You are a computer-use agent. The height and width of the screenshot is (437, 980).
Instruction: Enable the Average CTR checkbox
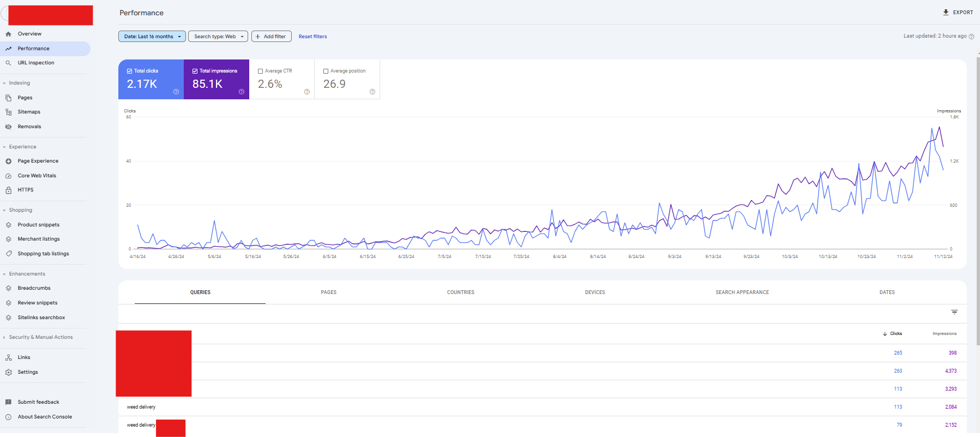click(261, 71)
